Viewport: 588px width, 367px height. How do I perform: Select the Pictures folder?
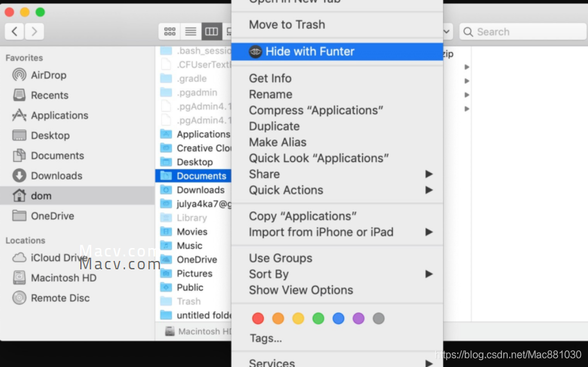point(193,273)
